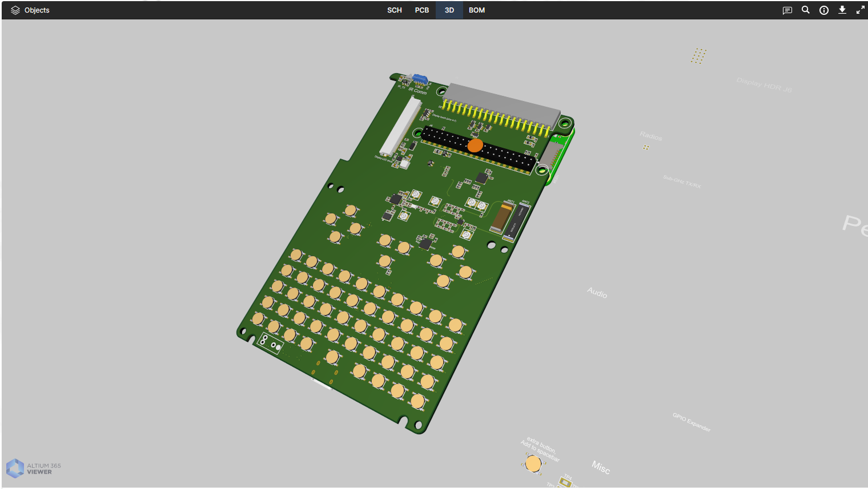Open the comments panel icon
868x489 pixels.
click(x=787, y=10)
